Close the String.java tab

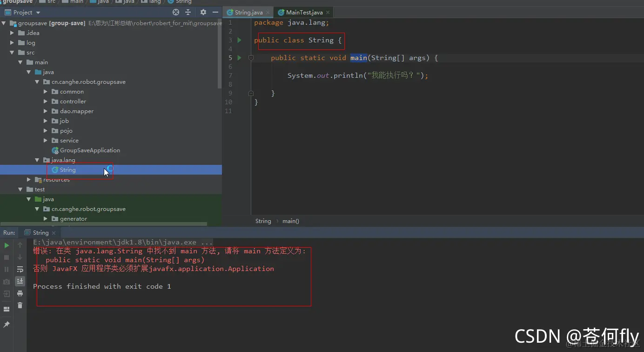click(268, 13)
